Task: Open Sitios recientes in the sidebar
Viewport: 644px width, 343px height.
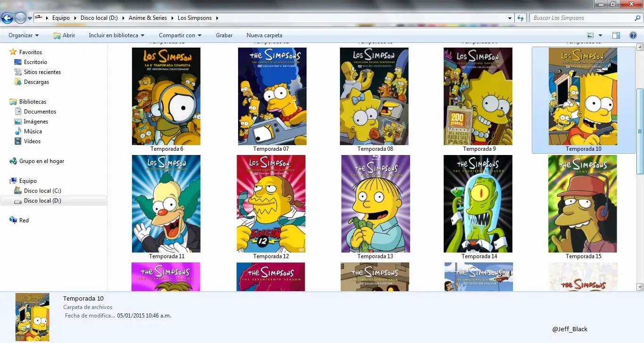Action: (42, 72)
